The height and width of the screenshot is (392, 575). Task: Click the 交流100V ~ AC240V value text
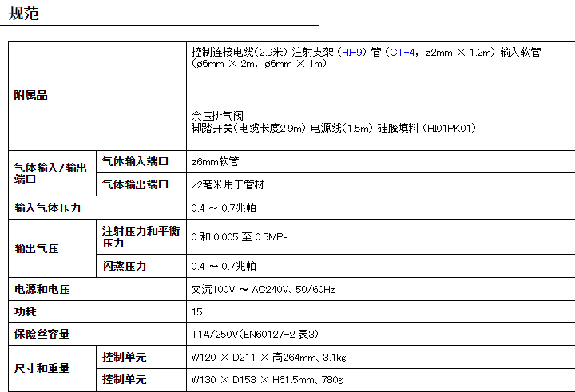[x=263, y=289]
